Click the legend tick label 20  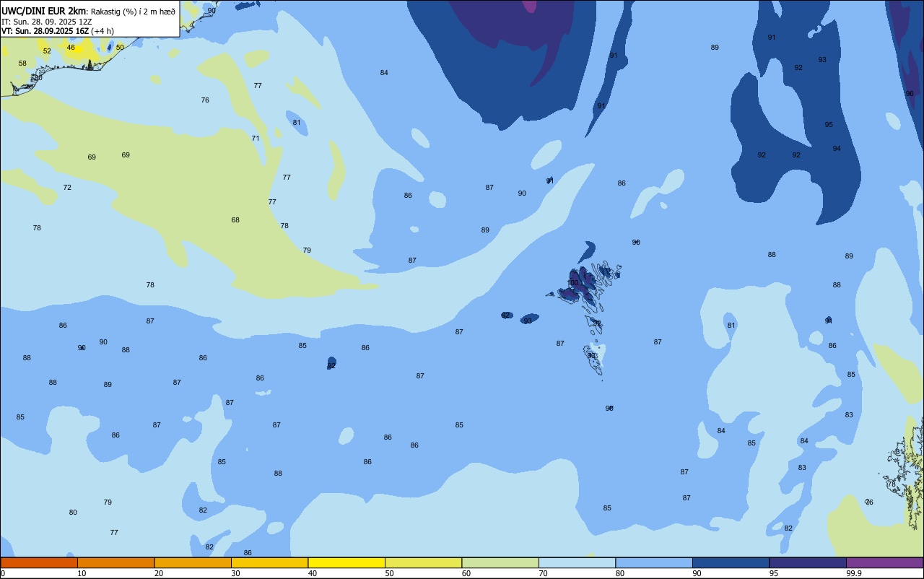pyautogui.click(x=158, y=573)
